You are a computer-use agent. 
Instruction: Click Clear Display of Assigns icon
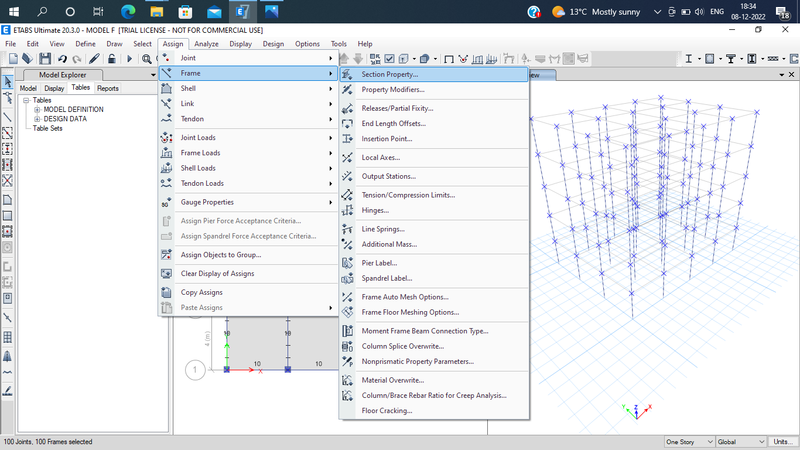(x=166, y=273)
